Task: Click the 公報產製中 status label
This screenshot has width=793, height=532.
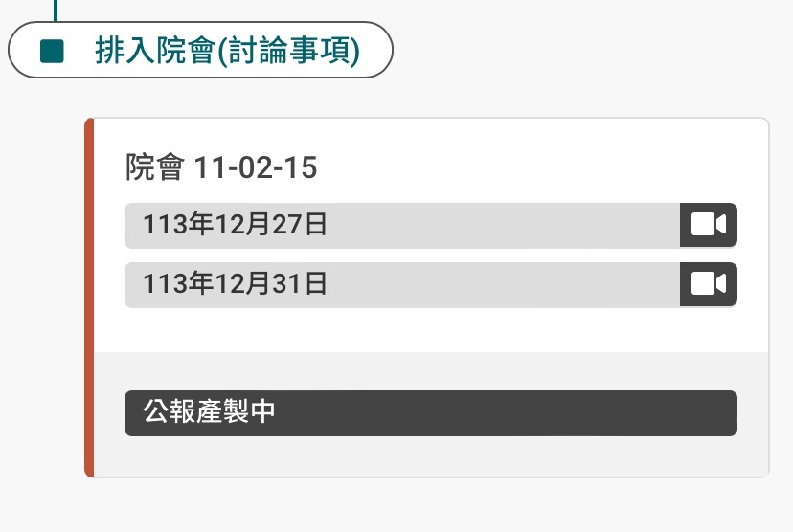Action: coord(209,411)
